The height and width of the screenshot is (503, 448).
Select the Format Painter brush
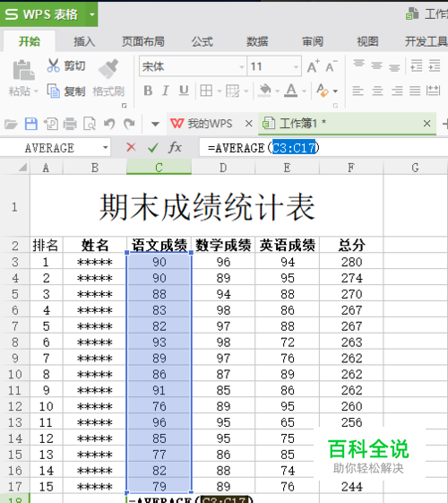(x=108, y=69)
